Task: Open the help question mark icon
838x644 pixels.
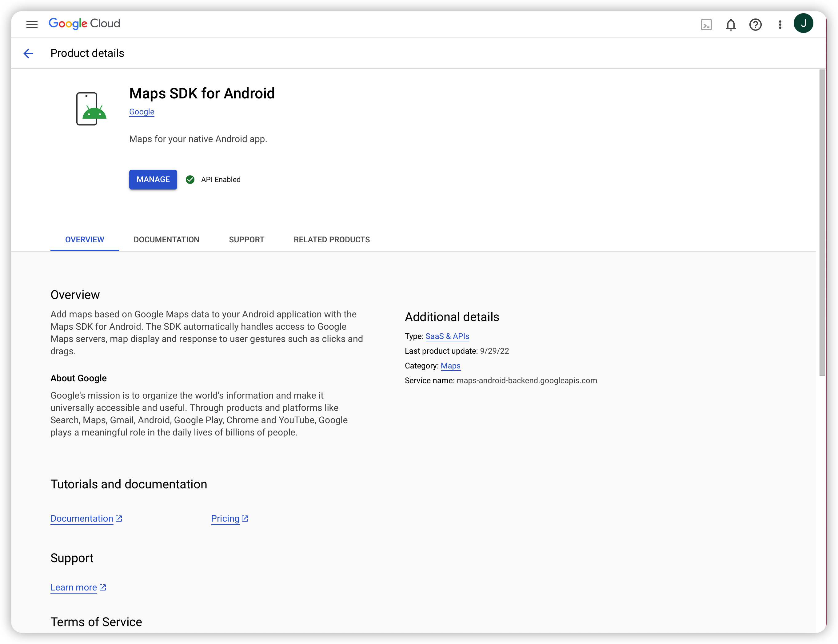Action: (755, 25)
